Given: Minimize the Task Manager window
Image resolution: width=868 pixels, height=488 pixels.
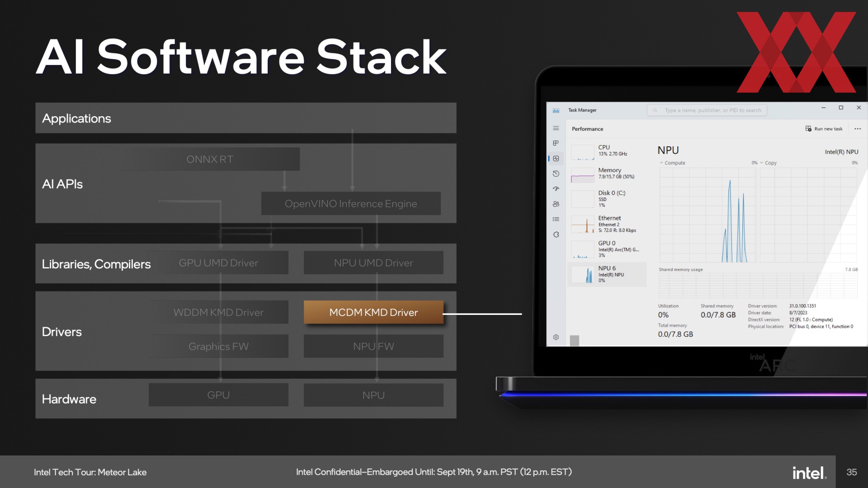Looking at the screenshot, I should pyautogui.click(x=823, y=108).
